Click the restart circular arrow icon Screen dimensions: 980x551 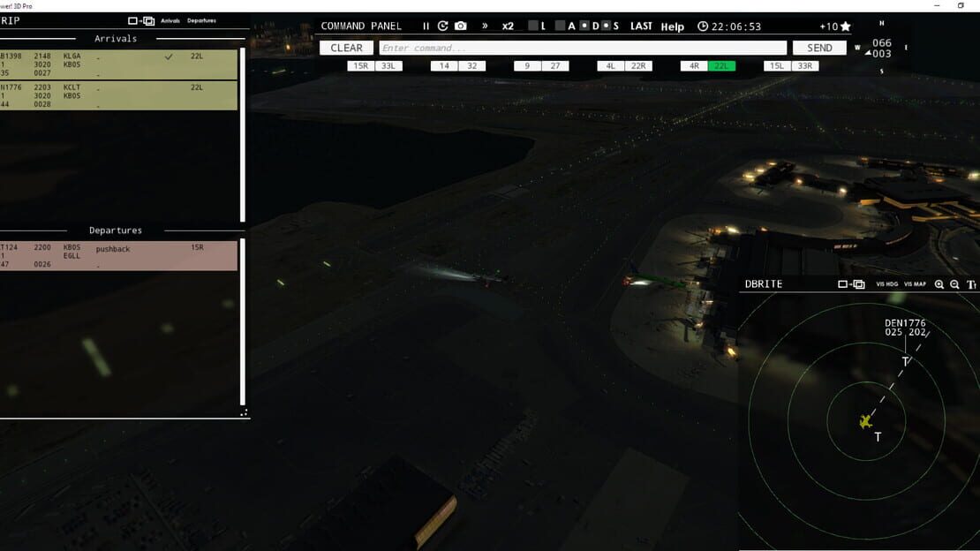442,26
